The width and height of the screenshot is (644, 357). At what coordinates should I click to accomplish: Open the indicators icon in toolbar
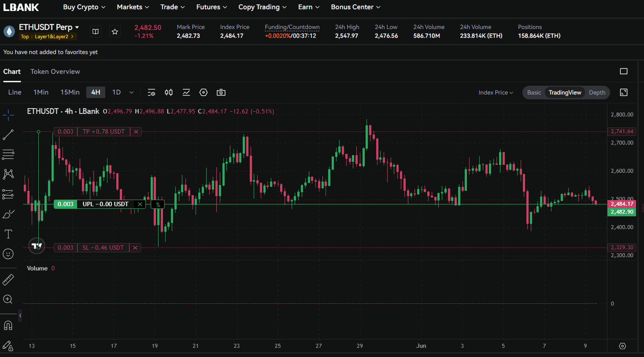click(186, 93)
